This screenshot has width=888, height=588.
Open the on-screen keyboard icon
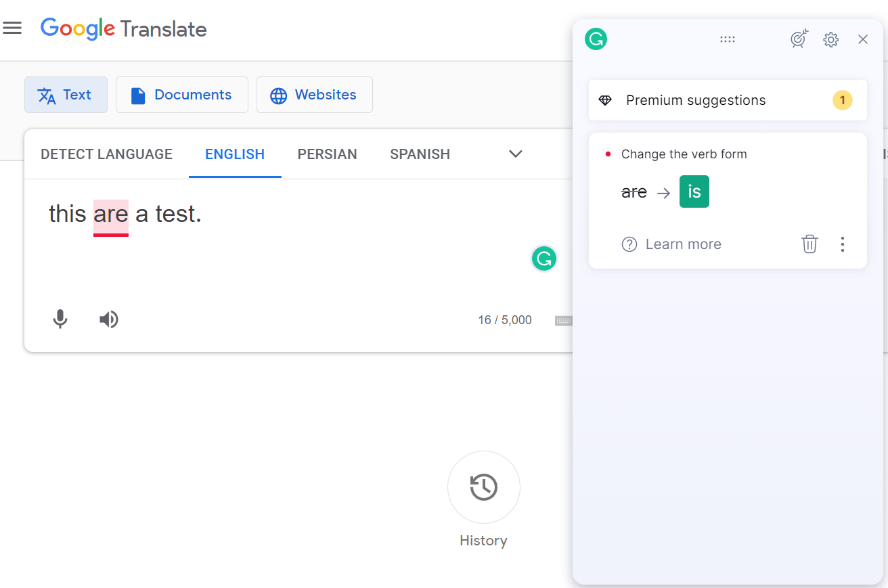point(564,320)
